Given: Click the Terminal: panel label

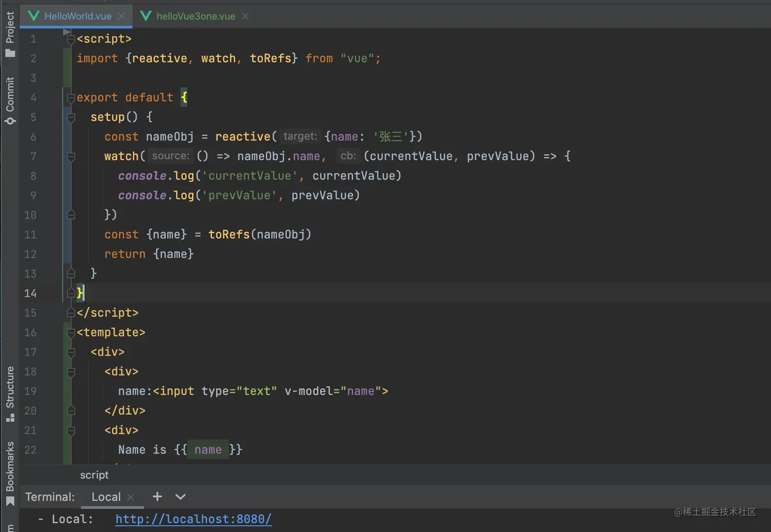Looking at the screenshot, I should coord(50,497).
